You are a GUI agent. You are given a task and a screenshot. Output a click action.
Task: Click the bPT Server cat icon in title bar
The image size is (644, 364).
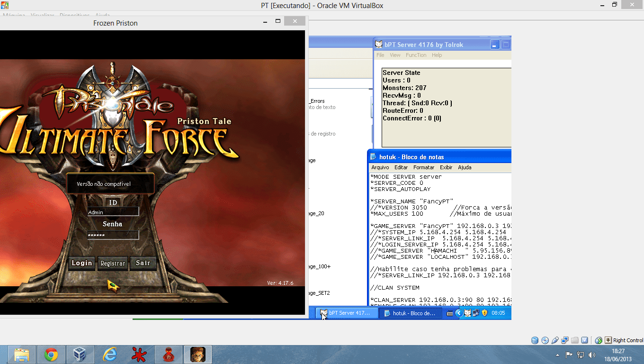(x=379, y=45)
